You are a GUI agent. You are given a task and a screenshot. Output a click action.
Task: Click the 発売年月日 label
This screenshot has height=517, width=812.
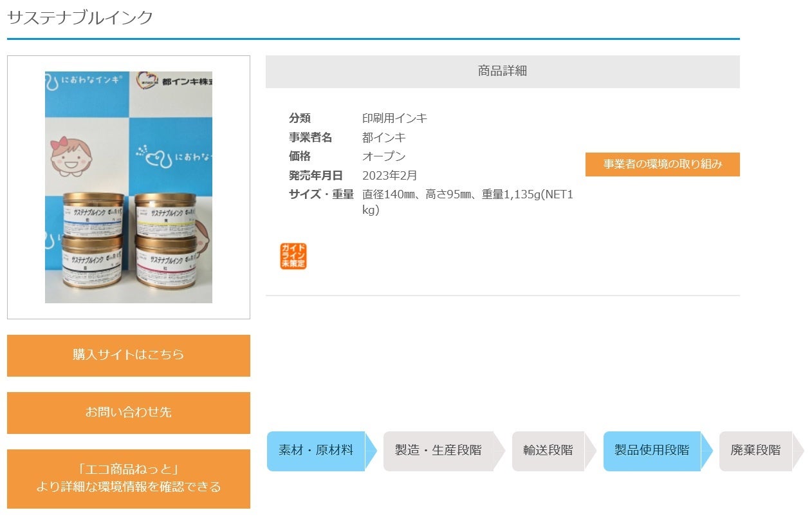316,176
